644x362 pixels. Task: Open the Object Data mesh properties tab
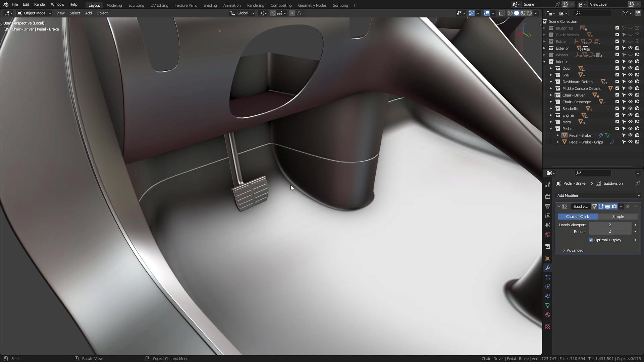pos(548,305)
